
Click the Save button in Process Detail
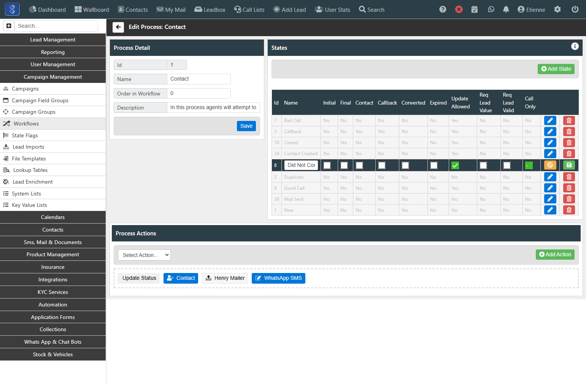pyautogui.click(x=246, y=126)
